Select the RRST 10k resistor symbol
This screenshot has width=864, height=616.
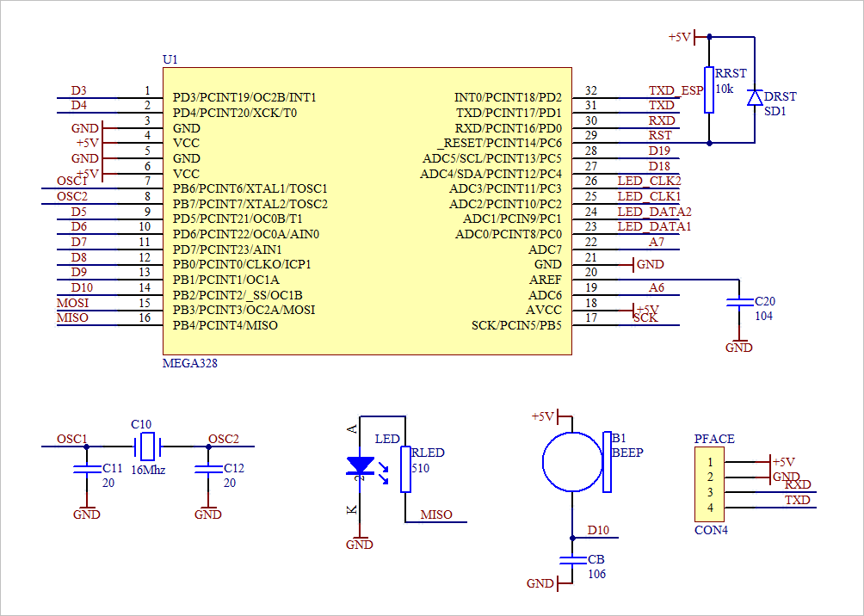click(x=707, y=89)
